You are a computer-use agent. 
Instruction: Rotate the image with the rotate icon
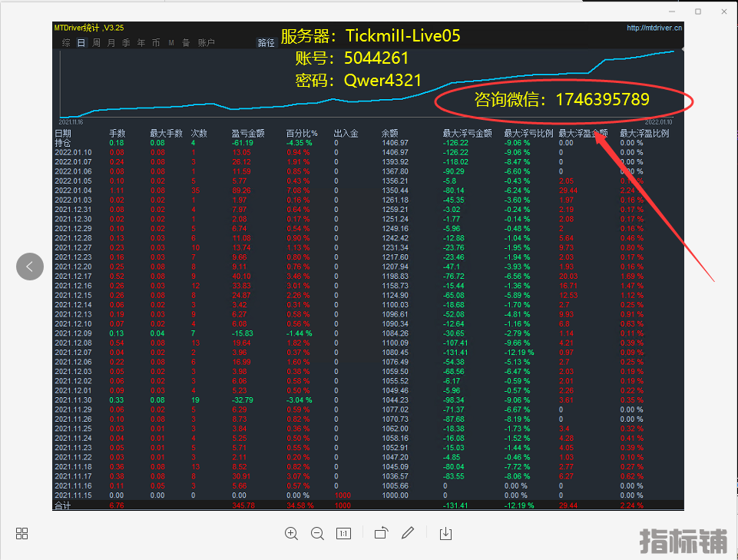(382, 533)
